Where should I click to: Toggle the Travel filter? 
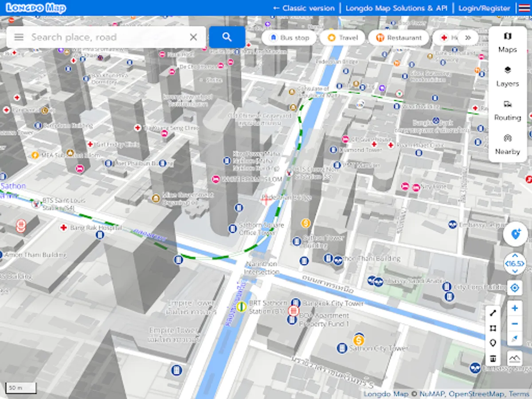[342, 38]
